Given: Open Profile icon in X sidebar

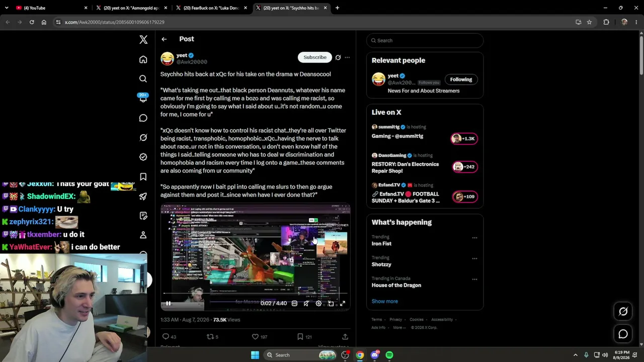Looking at the screenshot, I should [x=143, y=235].
